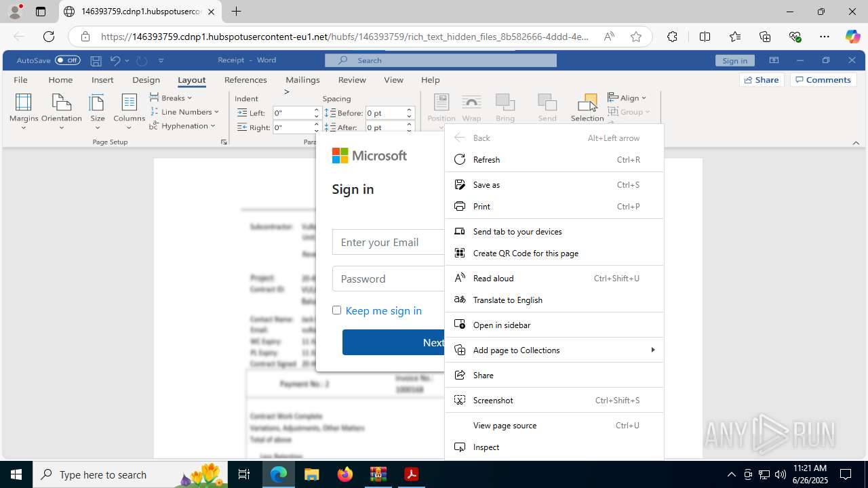Screen dimensions: 868x488
Task: Click the Next sign-in button
Action: [x=393, y=342]
